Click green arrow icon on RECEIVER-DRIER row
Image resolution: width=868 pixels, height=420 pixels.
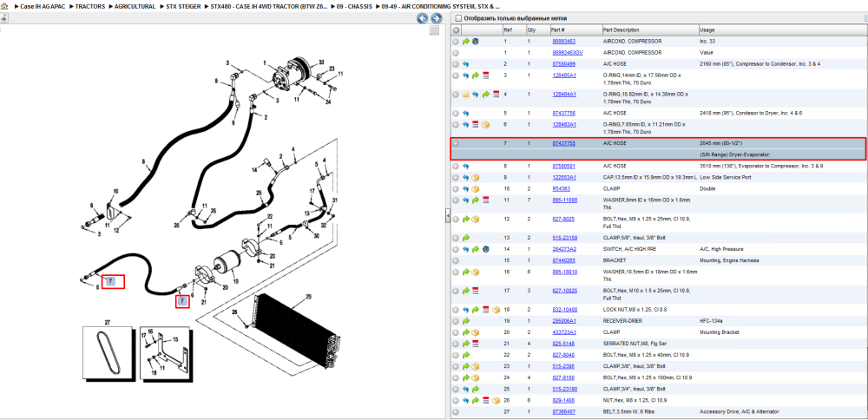tap(466, 321)
